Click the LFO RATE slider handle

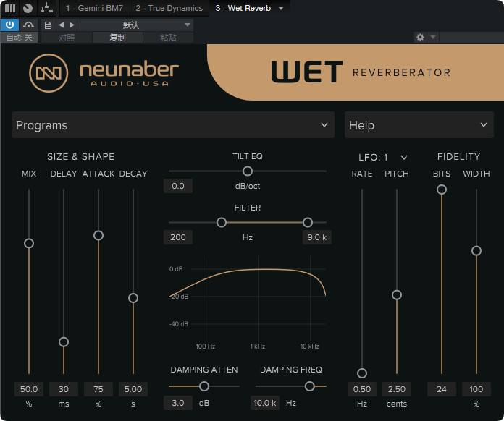362,373
